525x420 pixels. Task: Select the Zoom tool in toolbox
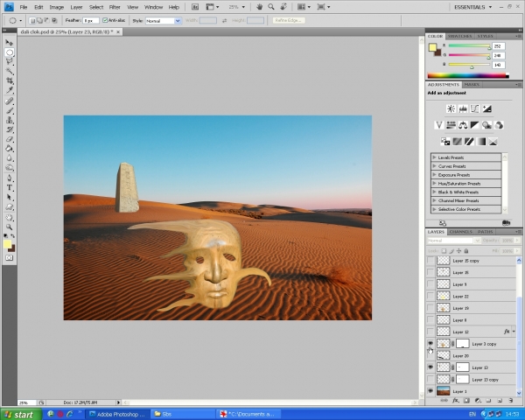[10, 227]
